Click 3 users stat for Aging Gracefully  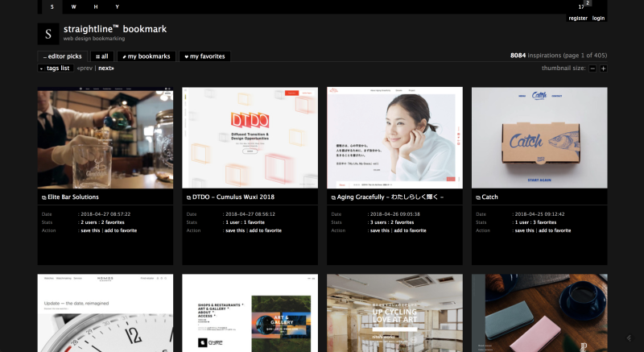378,222
